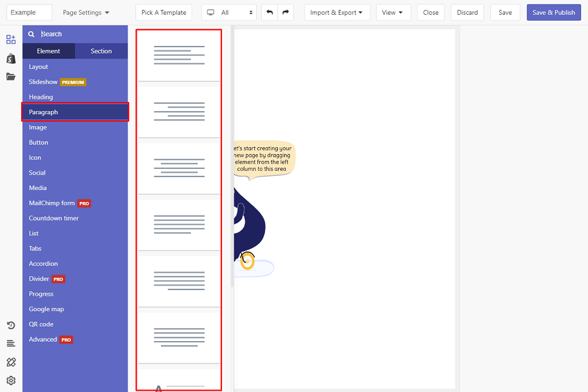
Task: Click the preset panel vertical scrollbar
Action: click(232, 157)
